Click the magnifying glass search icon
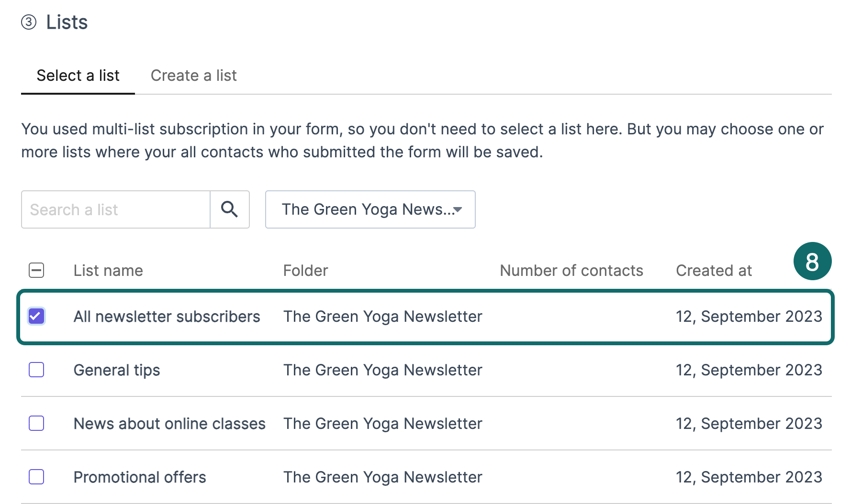This screenshot has height=504, width=851. click(x=229, y=209)
